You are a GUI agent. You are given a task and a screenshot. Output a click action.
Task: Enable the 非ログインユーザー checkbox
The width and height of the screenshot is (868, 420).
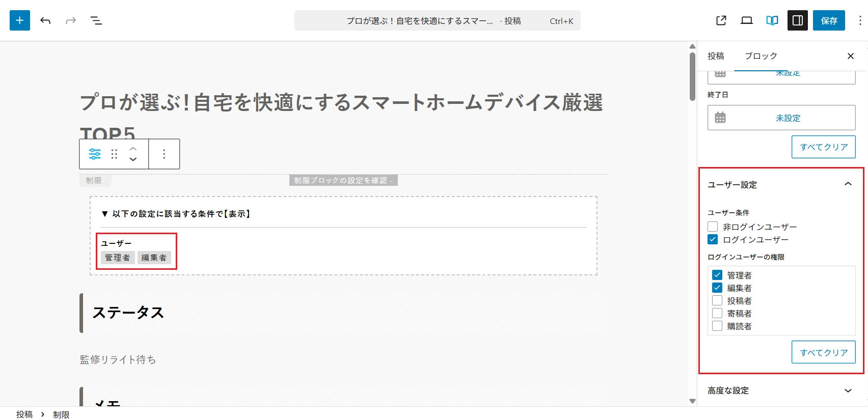point(713,227)
